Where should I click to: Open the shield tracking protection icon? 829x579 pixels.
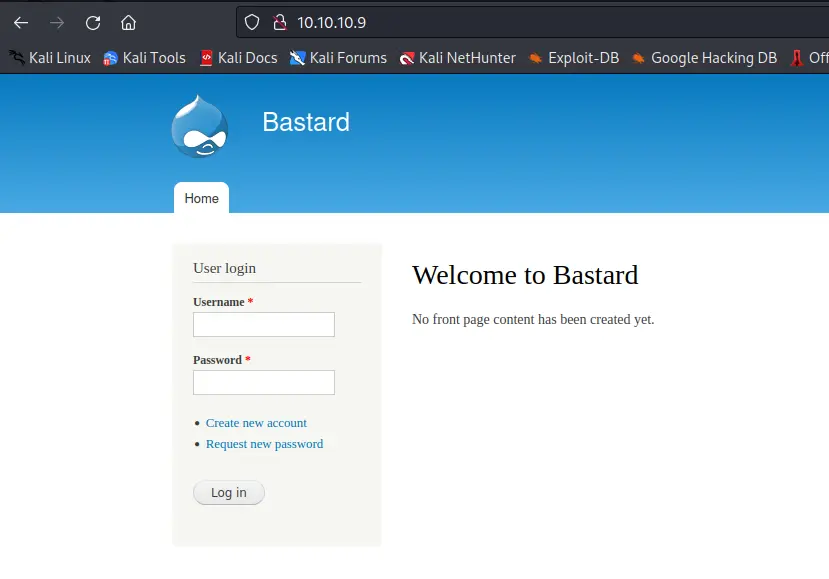(x=252, y=22)
